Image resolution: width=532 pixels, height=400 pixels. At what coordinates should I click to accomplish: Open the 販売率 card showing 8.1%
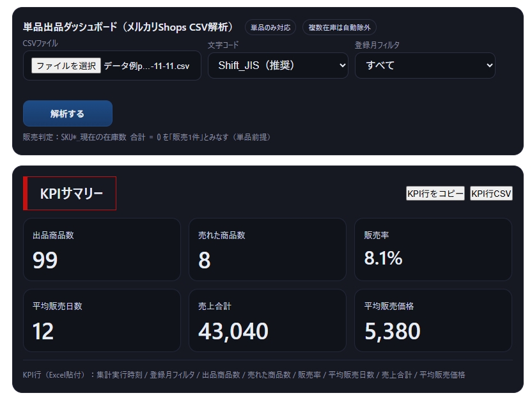(432, 249)
